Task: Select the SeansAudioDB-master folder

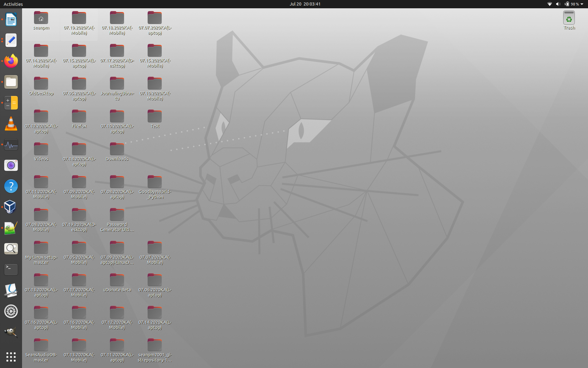Action: [41, 350]
